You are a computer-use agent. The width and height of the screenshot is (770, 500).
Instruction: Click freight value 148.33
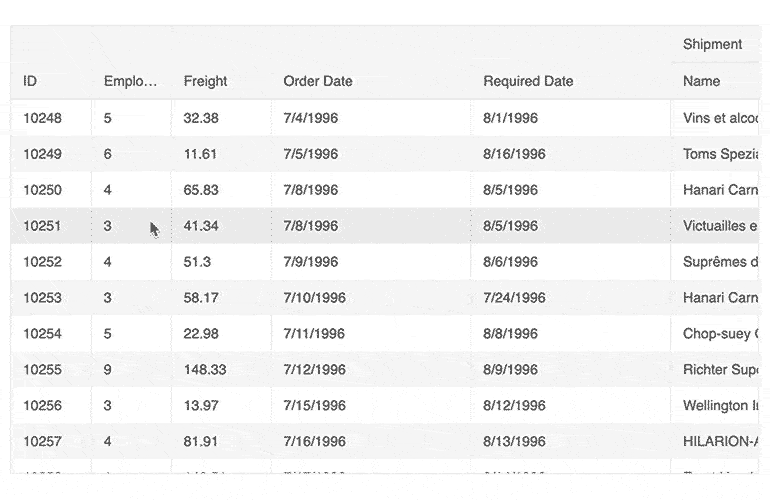click(x=205, y=370)
